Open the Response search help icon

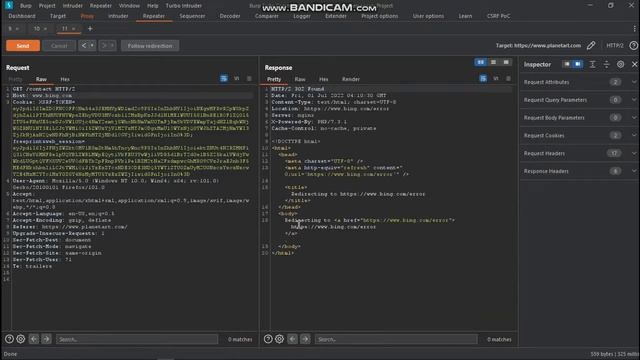click(x=268, y=339)
